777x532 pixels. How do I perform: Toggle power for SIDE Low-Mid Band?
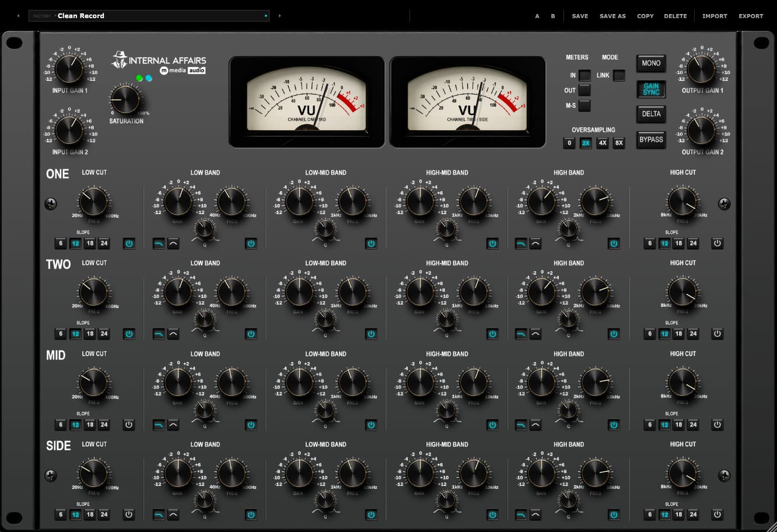click(x=371, y=515)
